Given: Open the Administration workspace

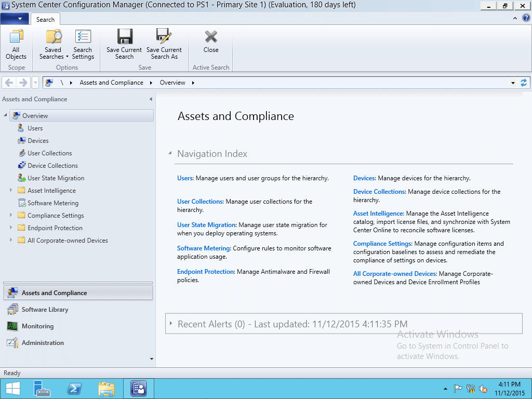Looking at the screenshot, I should coord(43,343).
